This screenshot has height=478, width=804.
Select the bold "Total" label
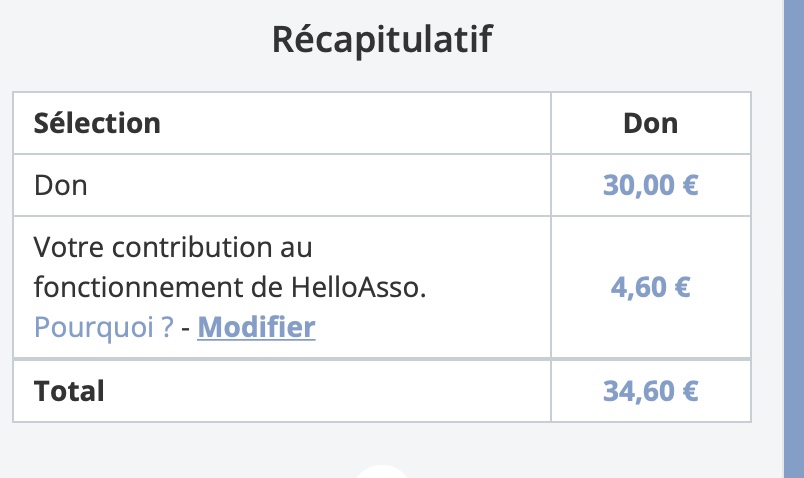(69, 391)
